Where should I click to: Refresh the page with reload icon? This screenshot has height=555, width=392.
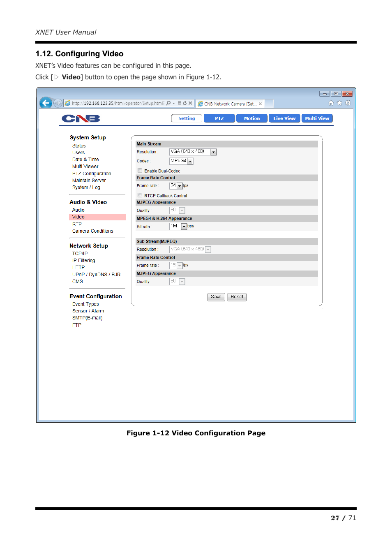click(185, 103)
